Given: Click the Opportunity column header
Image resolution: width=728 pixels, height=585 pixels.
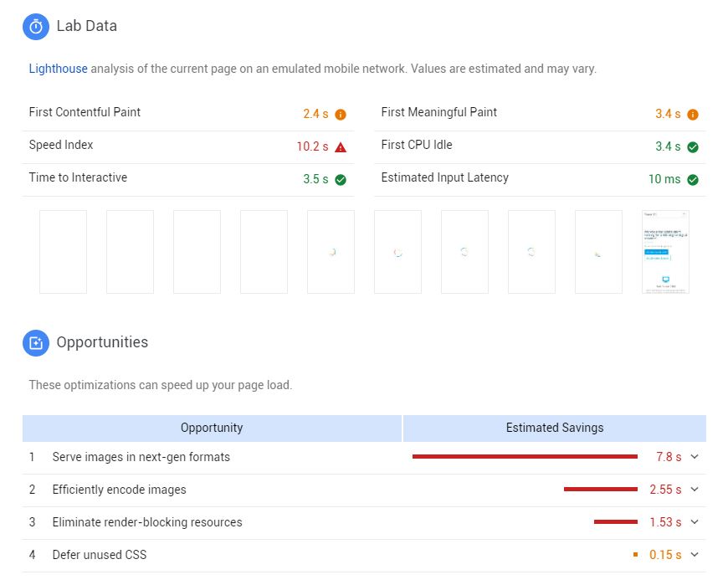Looking at the screenshot, I should [212, 428].
